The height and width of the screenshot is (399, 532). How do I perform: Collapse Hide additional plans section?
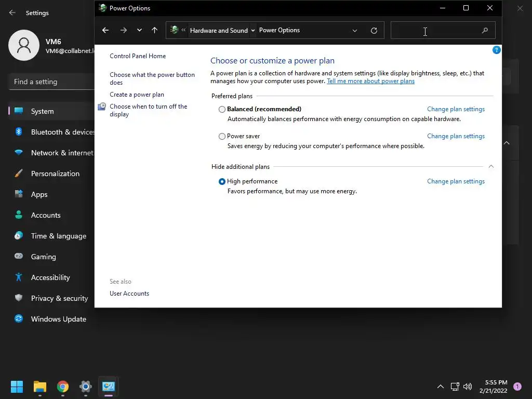(491, 166)
